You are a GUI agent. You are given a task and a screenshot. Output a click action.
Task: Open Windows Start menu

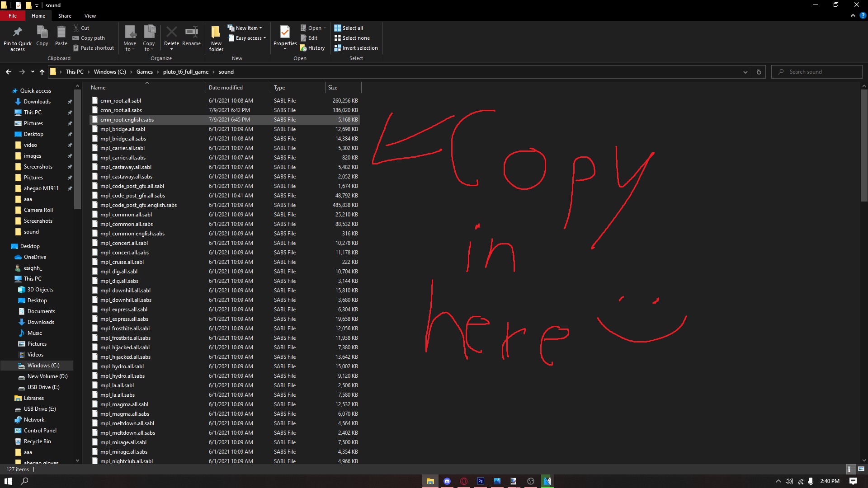click(x=8, y=481)
